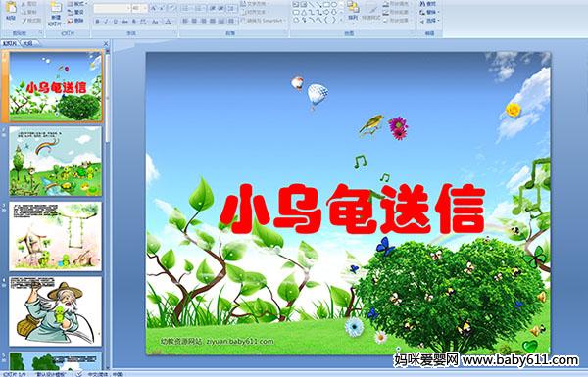Switch to the 幻灯片 slides tab

coord(10,43)
